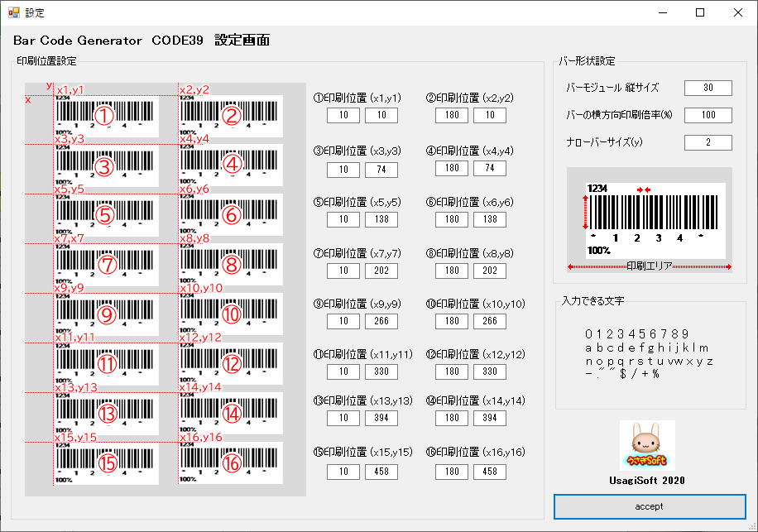Focus the x2 field showing 180

point(452,115)
